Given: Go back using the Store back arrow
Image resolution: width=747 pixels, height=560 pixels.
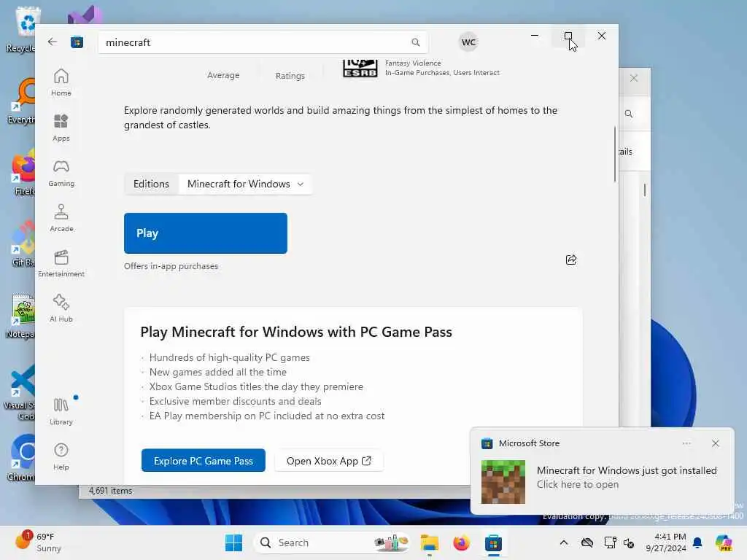Looking at the screenshot, I should pyautogui.click(x=53, y=42).
